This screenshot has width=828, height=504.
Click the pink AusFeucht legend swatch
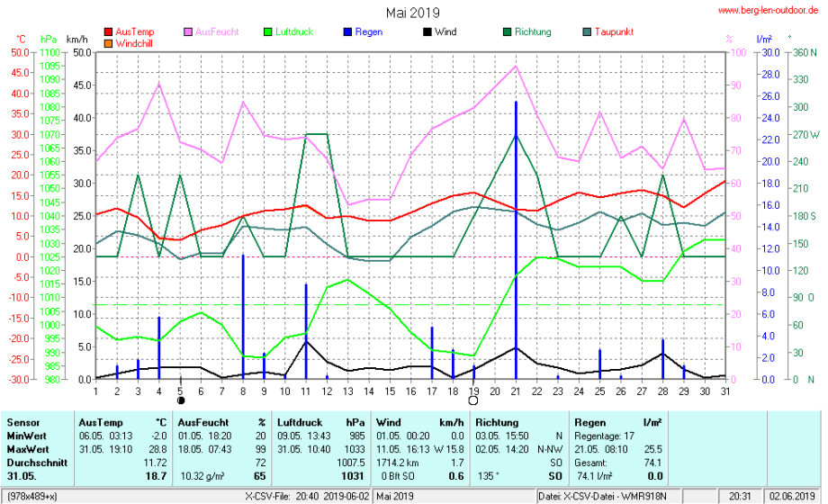tap(188, 31)
